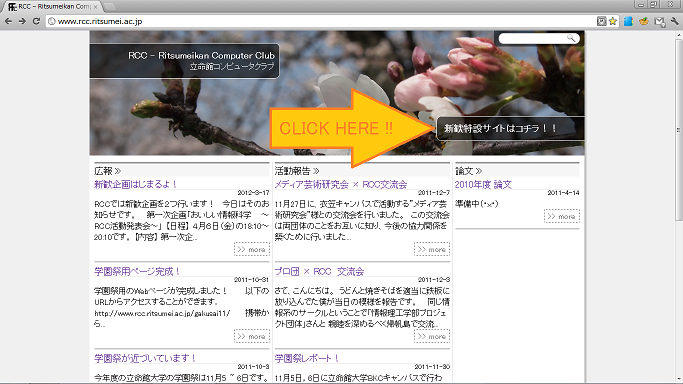Bookmark this page with the star icon
This screenshot has width=683, height=384.
(613, 21)
